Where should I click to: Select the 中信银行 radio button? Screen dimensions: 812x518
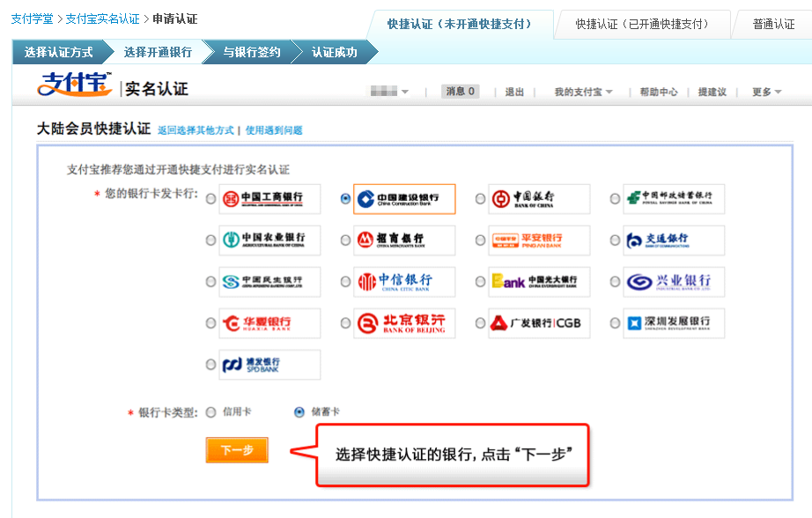click(x=345, y=282)
